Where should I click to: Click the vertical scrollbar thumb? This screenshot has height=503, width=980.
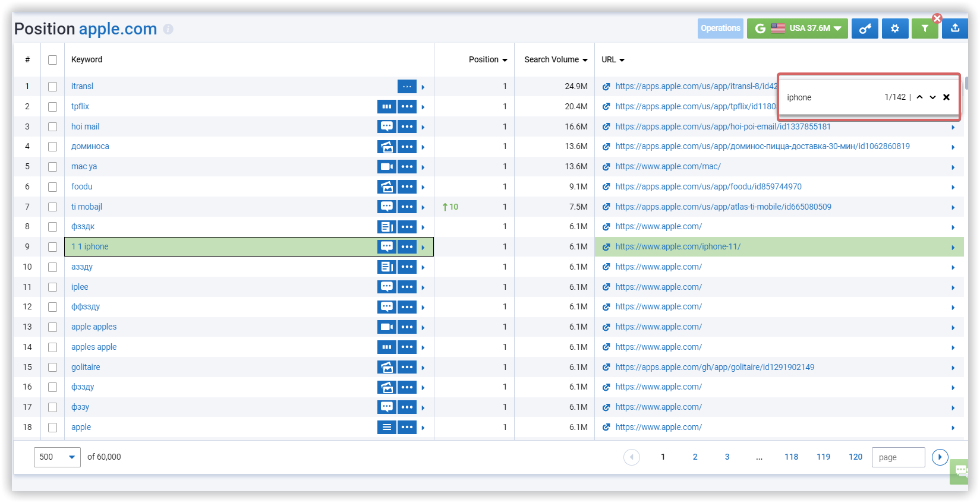[966, 83]
